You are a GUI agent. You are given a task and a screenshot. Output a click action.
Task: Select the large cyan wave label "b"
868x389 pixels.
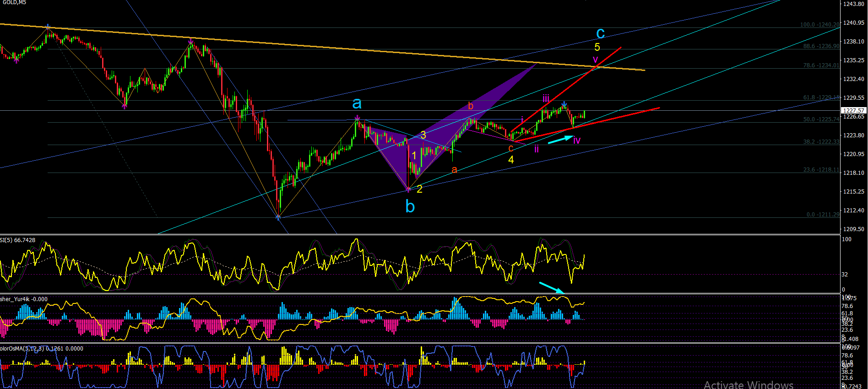tap(410, 207)
